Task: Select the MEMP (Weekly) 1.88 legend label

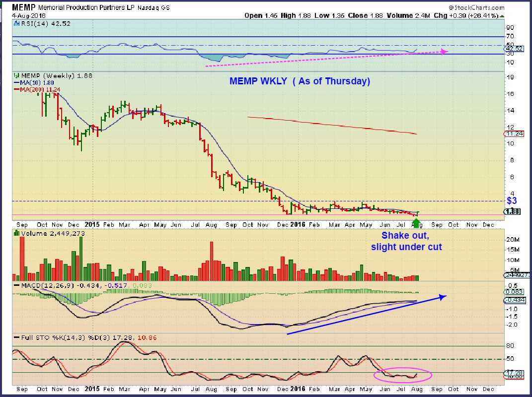Action: pyautogui.click(x=57, y=75)
